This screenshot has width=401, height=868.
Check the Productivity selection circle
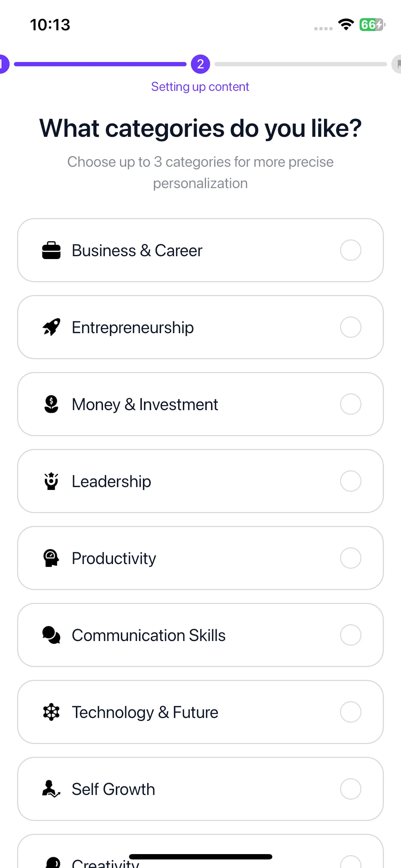[351, 558]
